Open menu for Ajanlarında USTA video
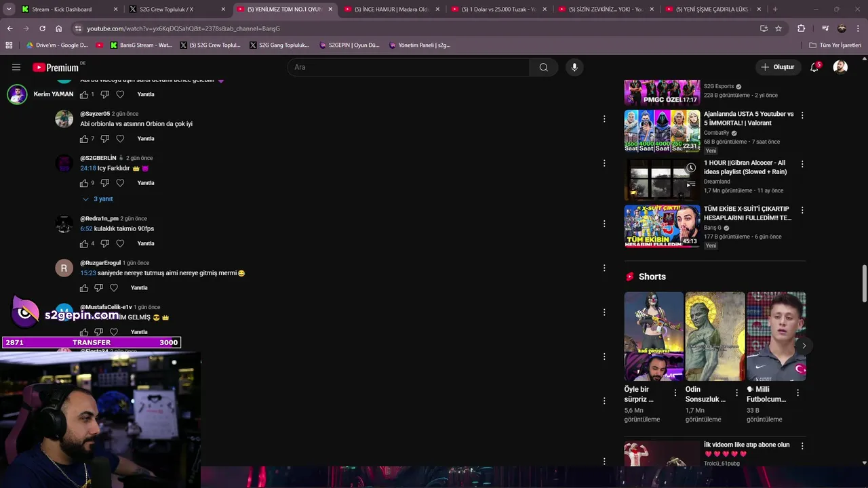The image size is (868, 488). coord(802,115)
